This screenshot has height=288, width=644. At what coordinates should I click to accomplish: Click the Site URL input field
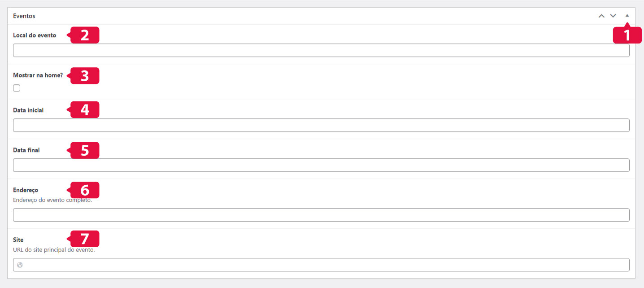(321, 265)
